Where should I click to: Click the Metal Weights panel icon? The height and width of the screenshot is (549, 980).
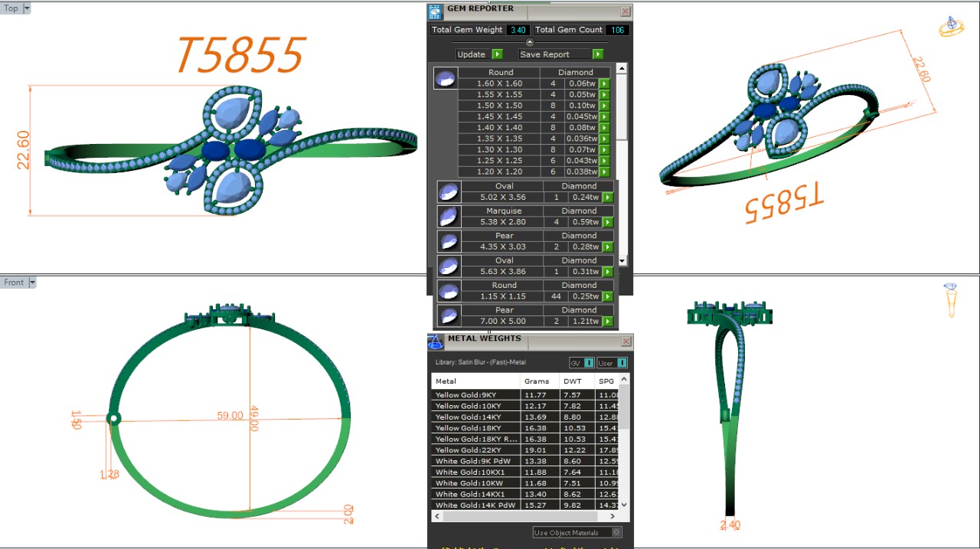pyautogui.click(x=436, y=341)
